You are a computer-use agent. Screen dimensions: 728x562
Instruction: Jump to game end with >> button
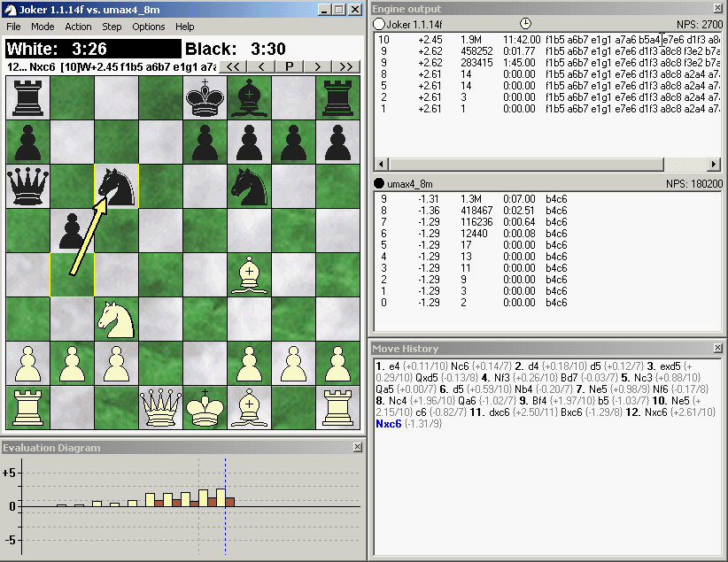point(346,66)
